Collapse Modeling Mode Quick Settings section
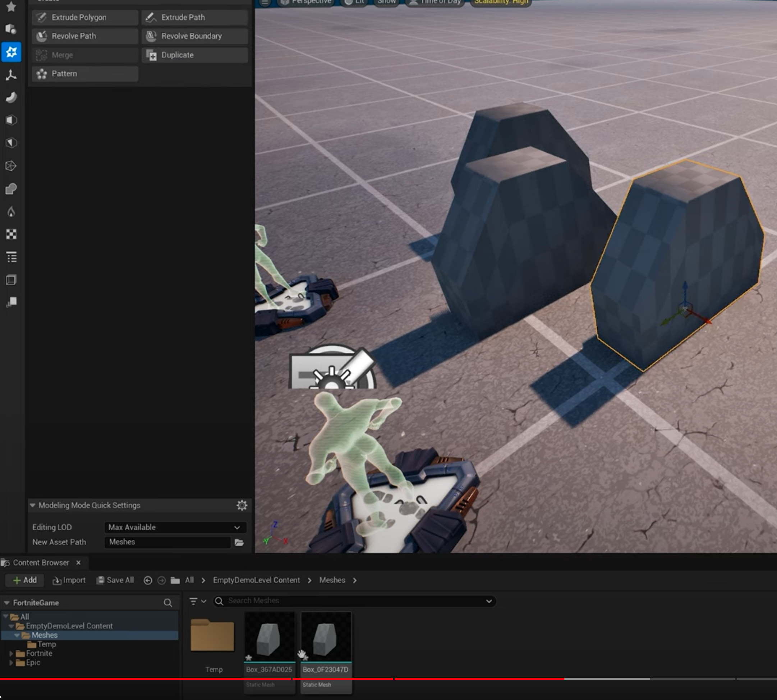Image resolution: width=777 pixels, height=700 pixels. coord(33,505)
